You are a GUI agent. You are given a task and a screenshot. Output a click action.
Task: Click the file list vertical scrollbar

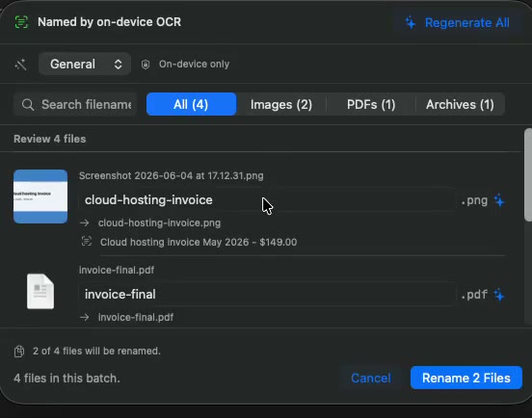pos(528,175)
